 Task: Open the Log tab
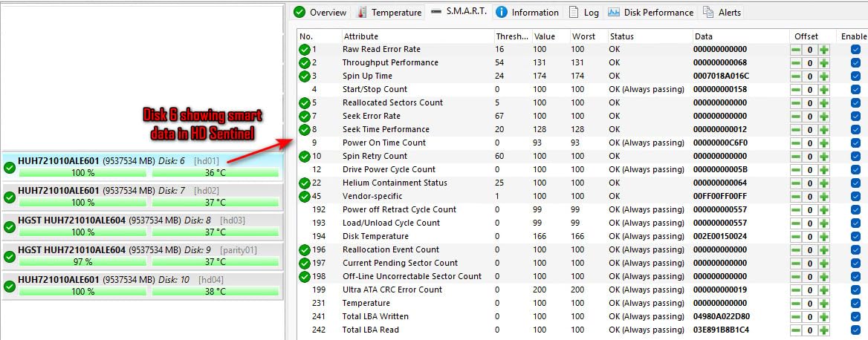pyautogui.click(x=584, y=12)
